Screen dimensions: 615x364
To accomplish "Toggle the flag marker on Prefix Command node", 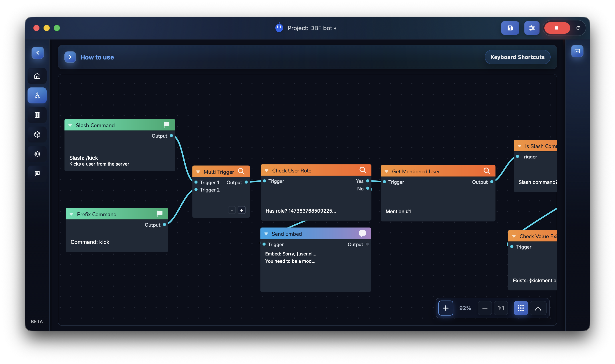I will tap(160, 214).
